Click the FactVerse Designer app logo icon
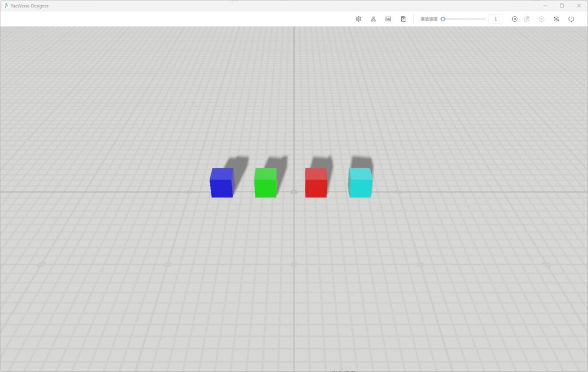 point(6,6)
